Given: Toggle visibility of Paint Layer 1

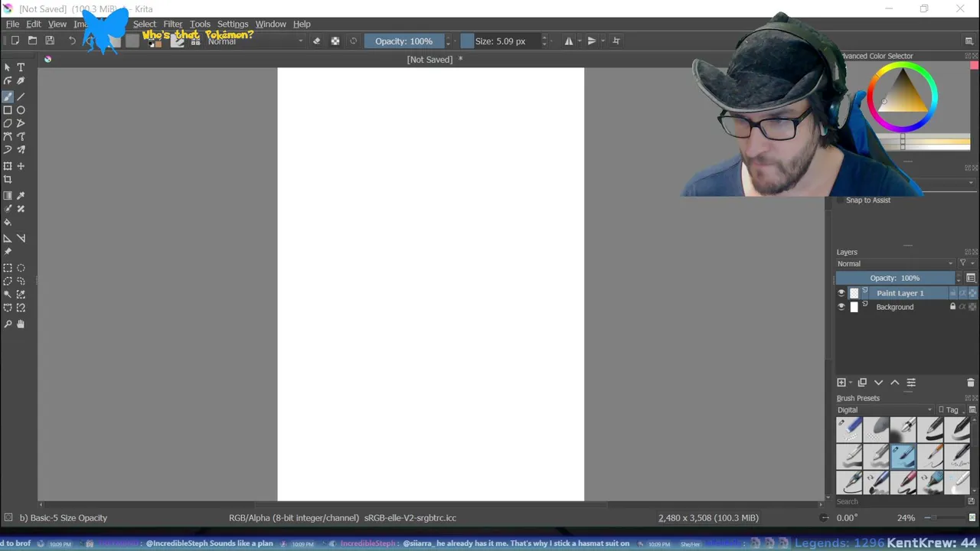Looking at the screenshot, I should [x=841, y=293].
